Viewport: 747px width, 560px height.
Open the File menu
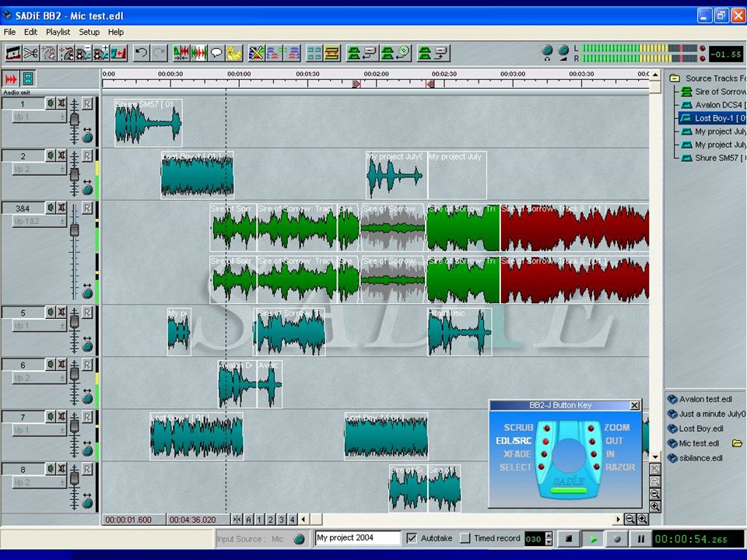pos(9,32)
